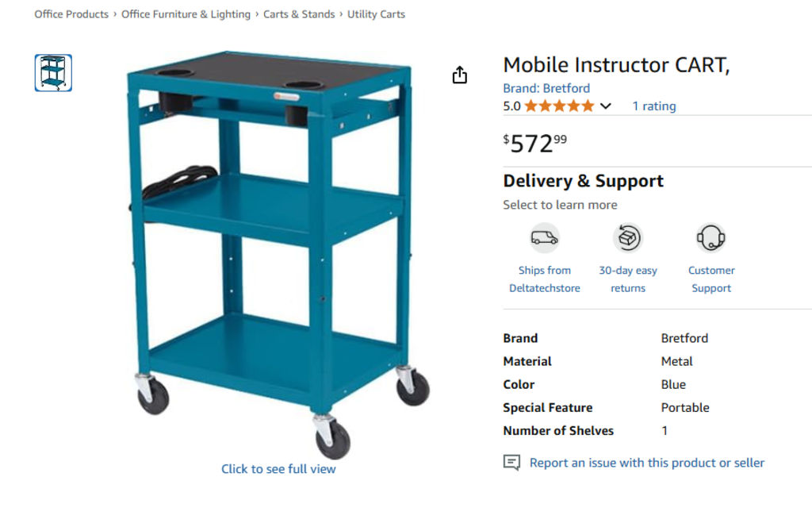Open the Office Products breadcrumb
The image size is (812, 523).
coord(71,14)
